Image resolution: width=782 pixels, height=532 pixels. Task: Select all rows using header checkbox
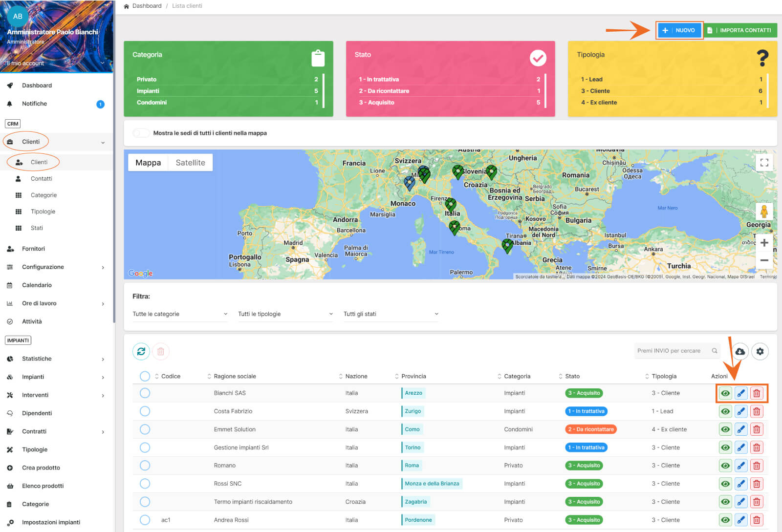(145, 376)
